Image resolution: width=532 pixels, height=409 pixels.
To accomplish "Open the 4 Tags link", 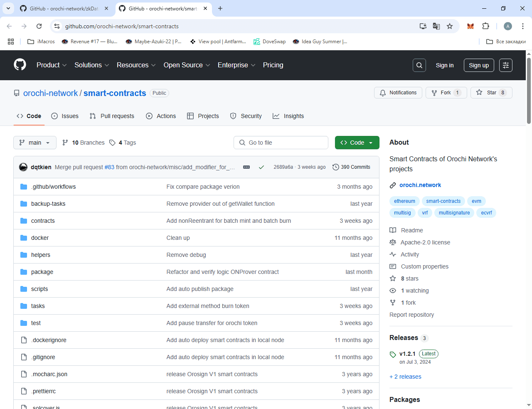I will tap(123, 143).
